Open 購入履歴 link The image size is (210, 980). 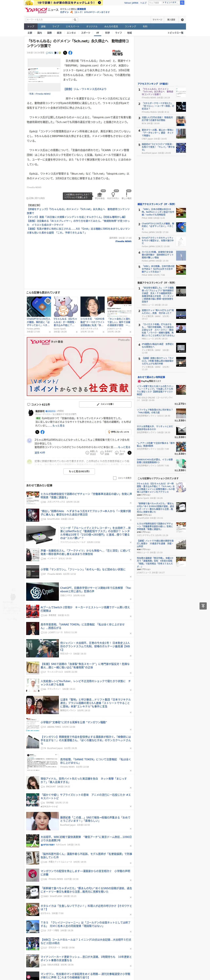click(x=171, y=19)
